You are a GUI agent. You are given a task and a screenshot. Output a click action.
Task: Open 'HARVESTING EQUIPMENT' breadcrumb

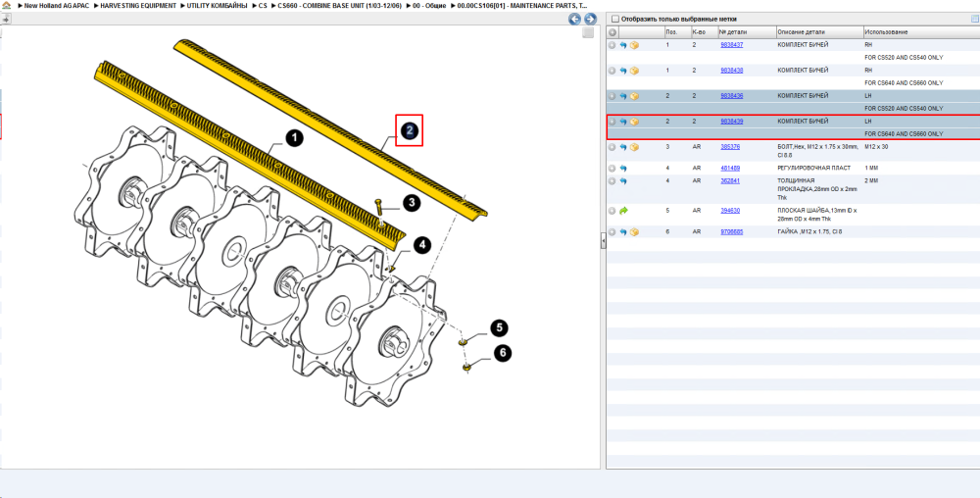pos(138,6)
